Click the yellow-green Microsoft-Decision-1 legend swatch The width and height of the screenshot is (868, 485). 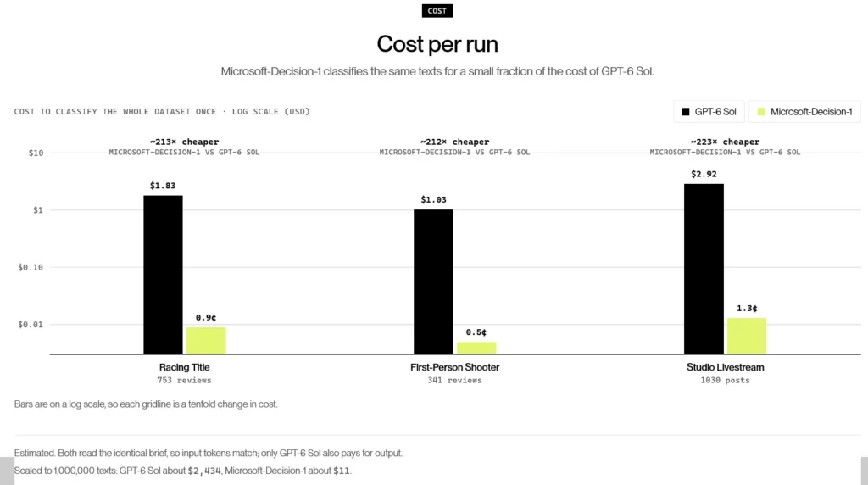761,112
